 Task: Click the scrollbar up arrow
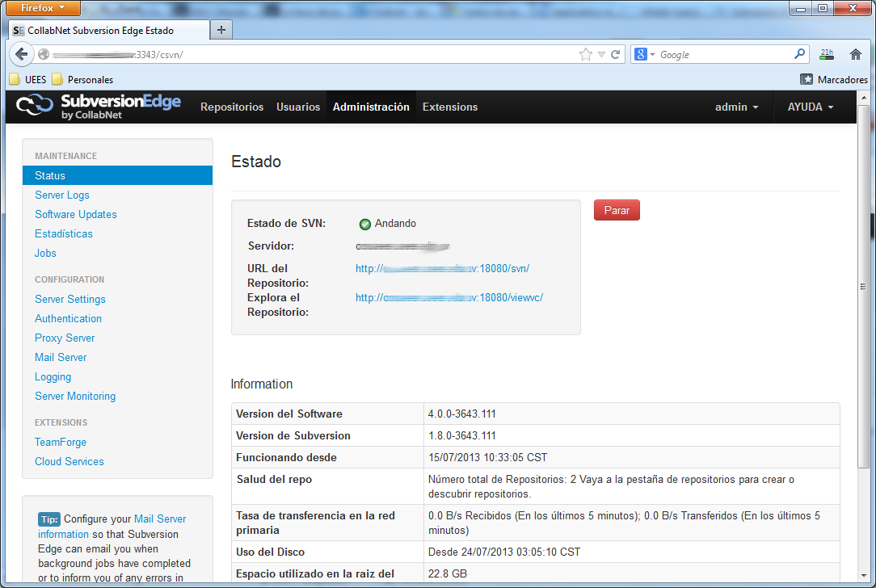coord(864,97)
